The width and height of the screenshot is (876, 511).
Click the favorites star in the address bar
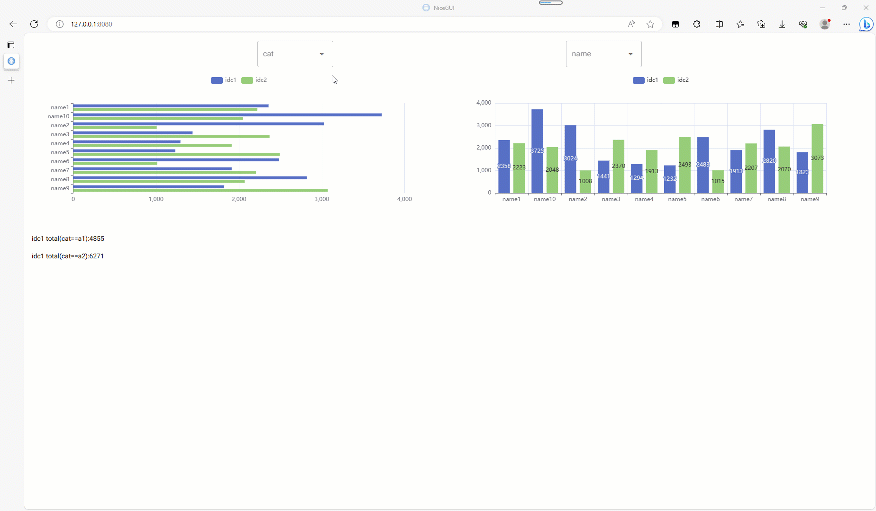[650, 24]
